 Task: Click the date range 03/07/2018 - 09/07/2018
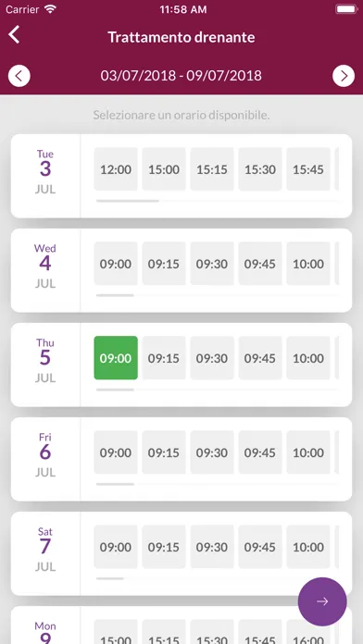pyautogui.click(x=181, y=76)
